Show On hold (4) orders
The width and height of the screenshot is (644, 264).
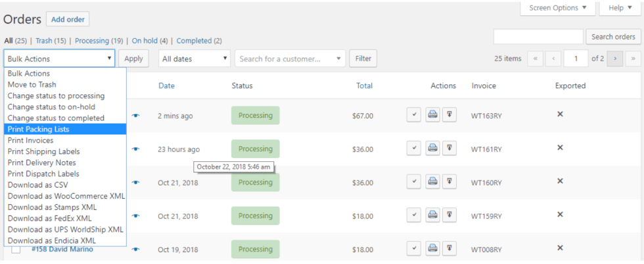150,41
